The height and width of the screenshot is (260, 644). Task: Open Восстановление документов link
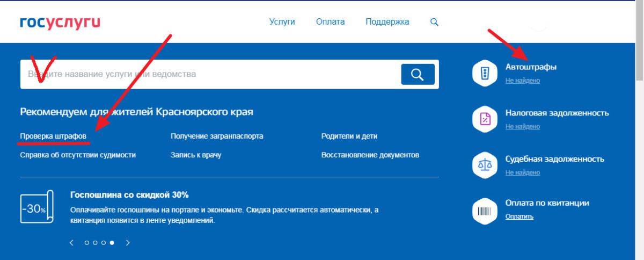pos(370,155)
